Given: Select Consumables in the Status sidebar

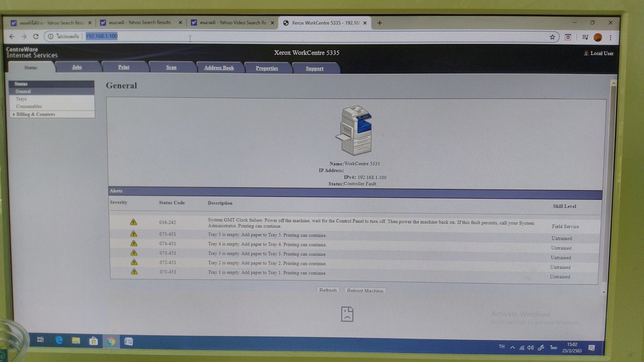Looking at the screenshot, I should (x=29, y=107).
